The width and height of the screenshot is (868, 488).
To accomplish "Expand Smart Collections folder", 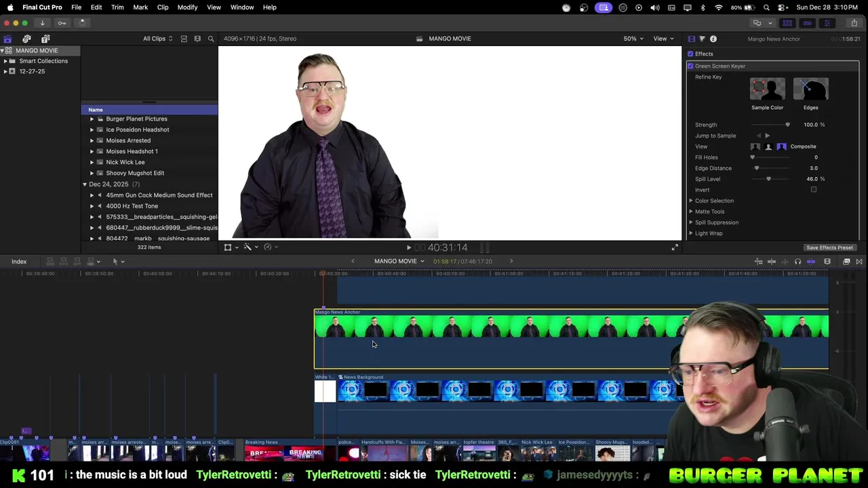I will (5, 61).
